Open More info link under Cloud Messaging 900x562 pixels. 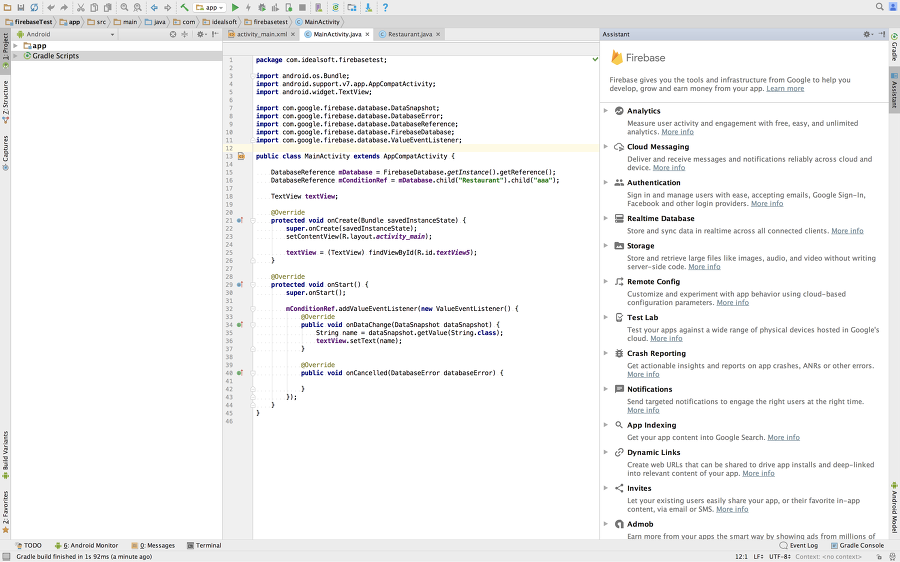tap(669, 168)
